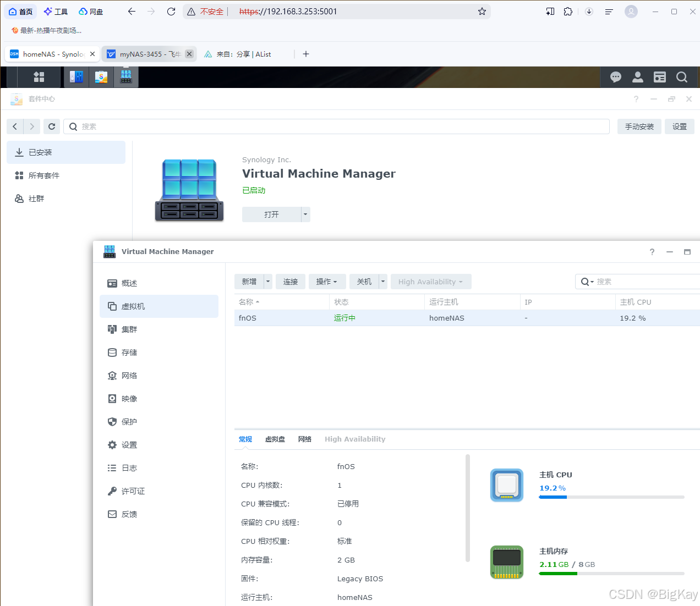The image size is (700, 606).
Task: Open the DSM widgets panel icon
Action: coord(660,78)
